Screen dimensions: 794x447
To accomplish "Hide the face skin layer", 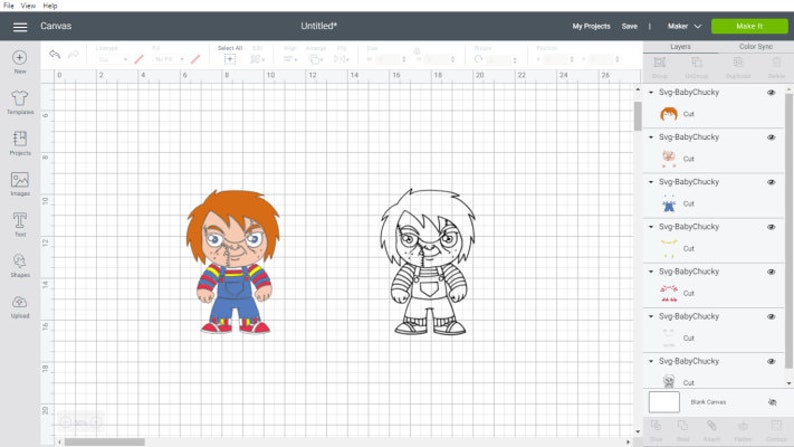I will [x=771, y=137].
